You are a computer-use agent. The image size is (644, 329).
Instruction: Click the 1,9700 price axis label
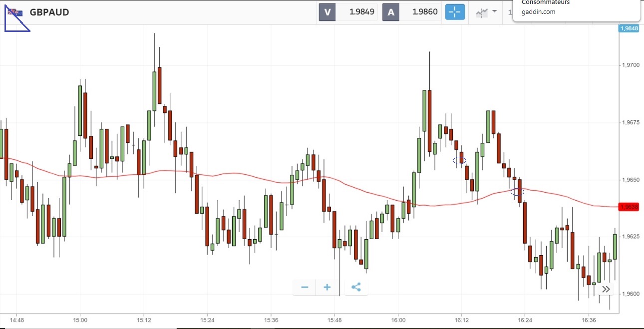point(630,65)
